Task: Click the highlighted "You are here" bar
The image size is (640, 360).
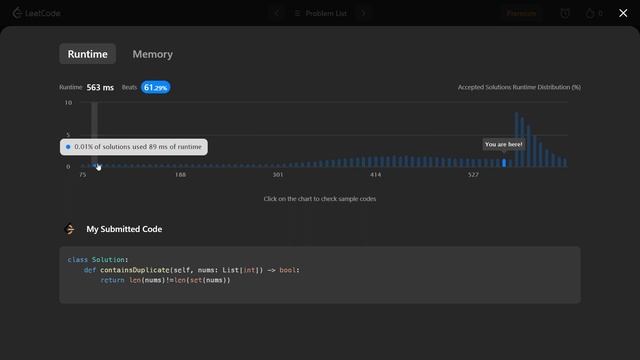Action: point(504,162)
